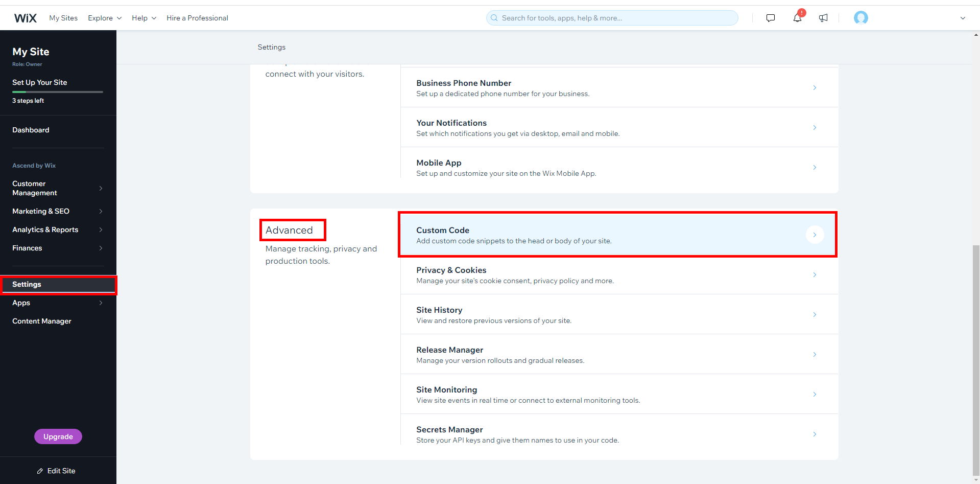The image size is (980, 484).
Task: Open the megaphone announcements icon
Action: coord(823,18)
